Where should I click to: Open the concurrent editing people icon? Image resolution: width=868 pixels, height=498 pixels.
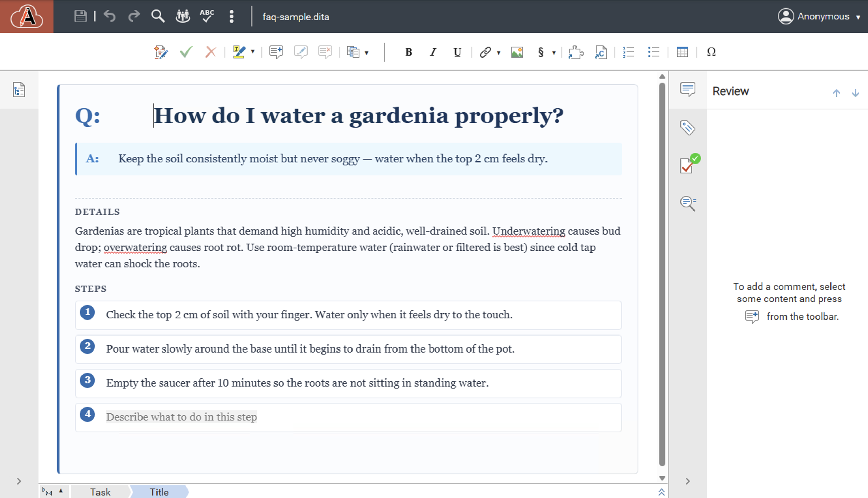[182, 16]
